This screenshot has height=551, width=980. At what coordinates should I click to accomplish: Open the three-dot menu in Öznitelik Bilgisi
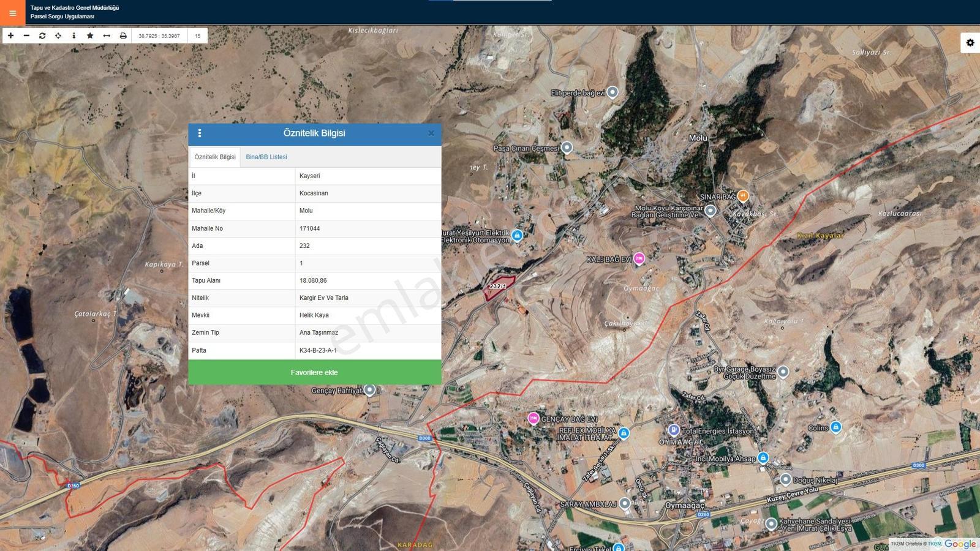200,133
